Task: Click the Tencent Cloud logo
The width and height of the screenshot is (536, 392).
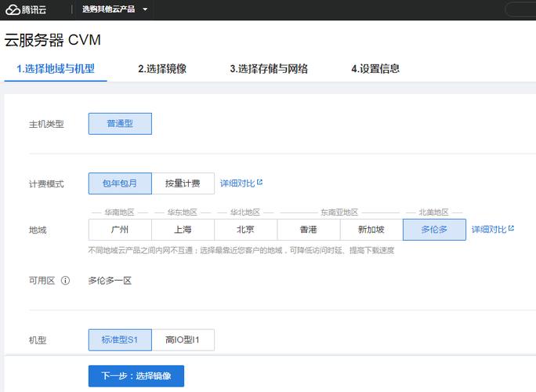Action: pos(26,9)
